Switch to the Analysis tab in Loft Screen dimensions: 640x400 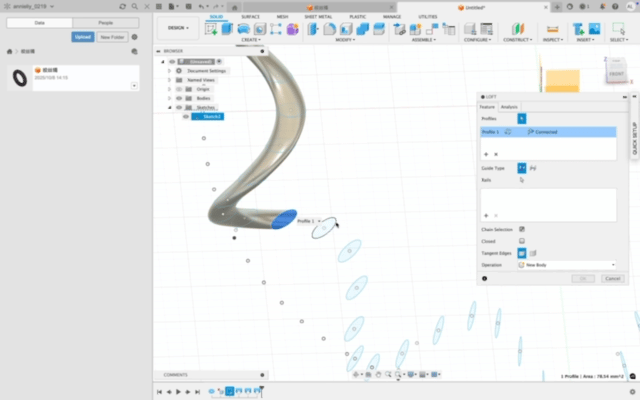tap(509, 106)
